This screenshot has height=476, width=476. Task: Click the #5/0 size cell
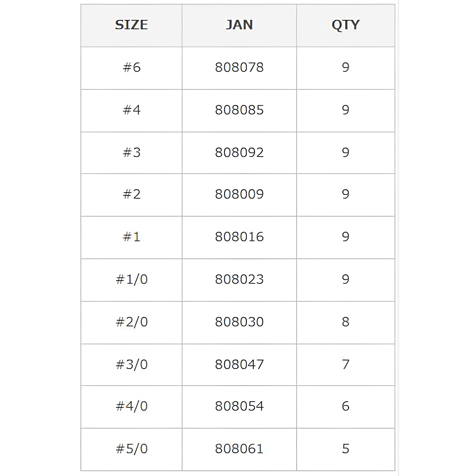pos(132,449)
